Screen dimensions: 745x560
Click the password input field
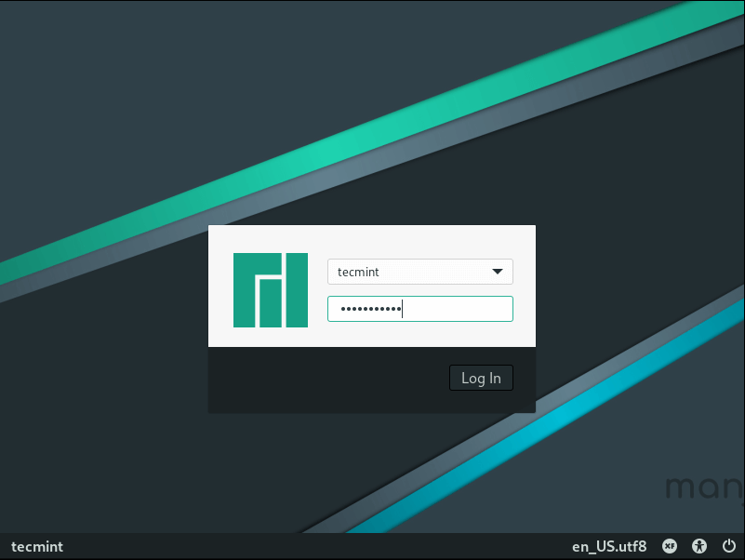pyautogui.click(x=420, y=309)
